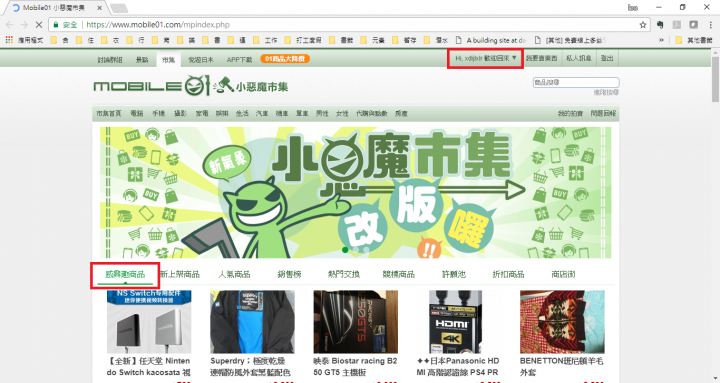Screen dimensions: 720x383
Task: Open 悅遊日本 in the top navigation
Action: point(201,59)
